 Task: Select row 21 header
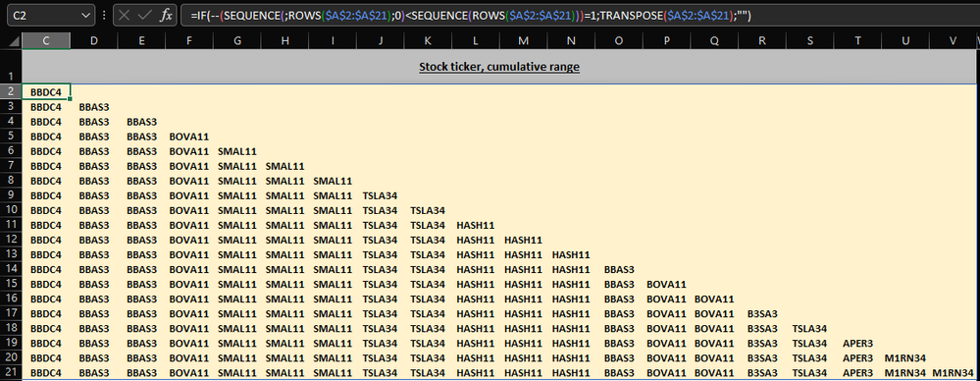(11, 372)
